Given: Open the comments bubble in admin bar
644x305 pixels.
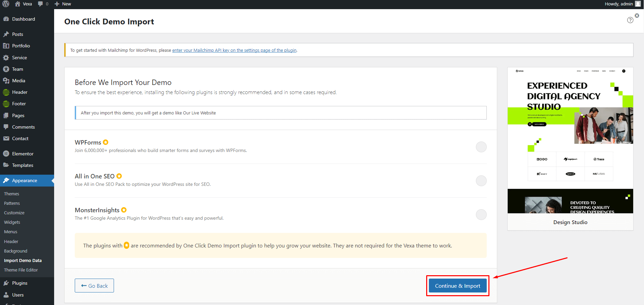Looking at the screenshot, I should 41,4.
